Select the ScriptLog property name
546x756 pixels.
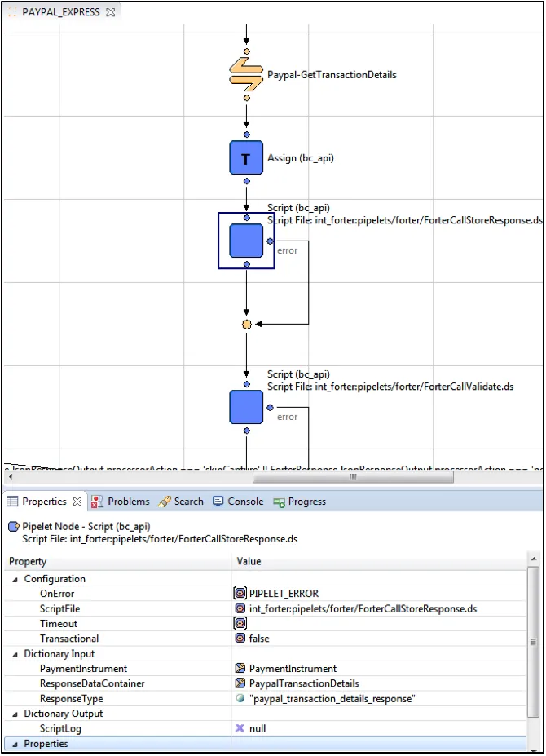[x=60, y=728]
